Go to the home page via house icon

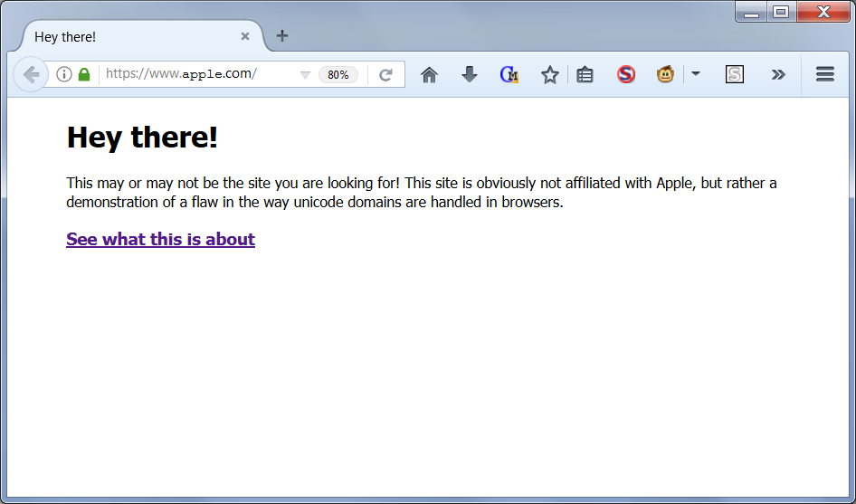(x=429, y=75)
